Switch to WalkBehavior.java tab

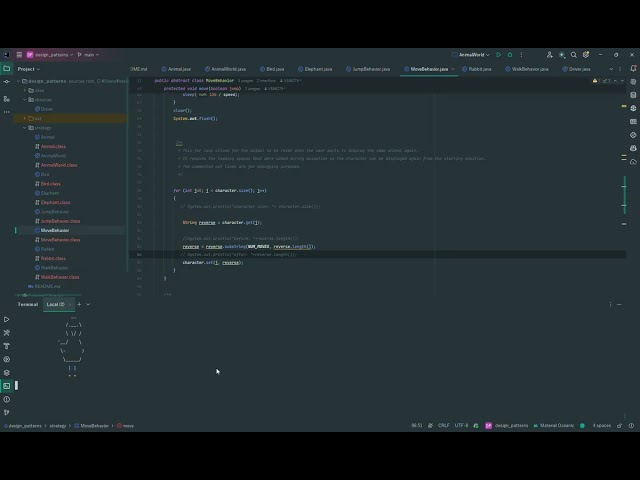[x=527, y=69]
